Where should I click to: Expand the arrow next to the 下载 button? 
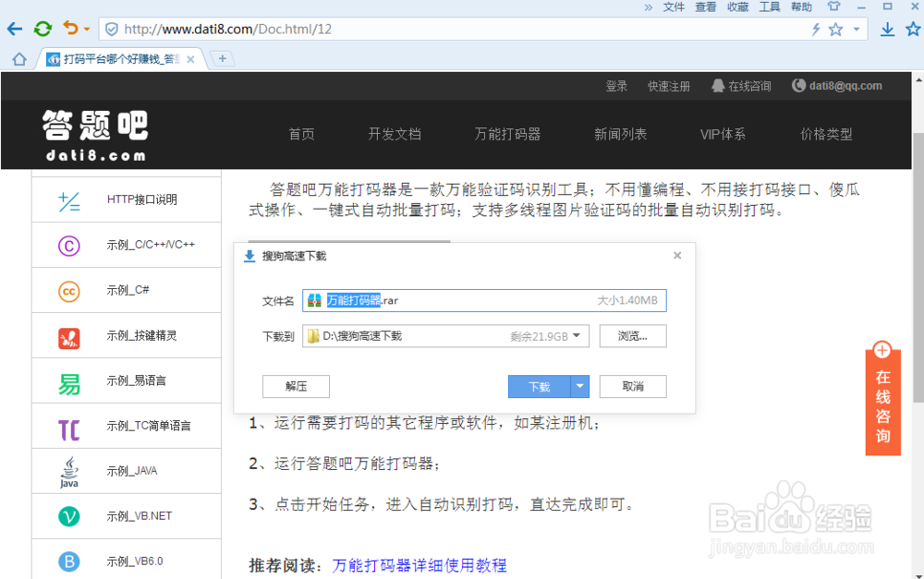click(580, 386)
